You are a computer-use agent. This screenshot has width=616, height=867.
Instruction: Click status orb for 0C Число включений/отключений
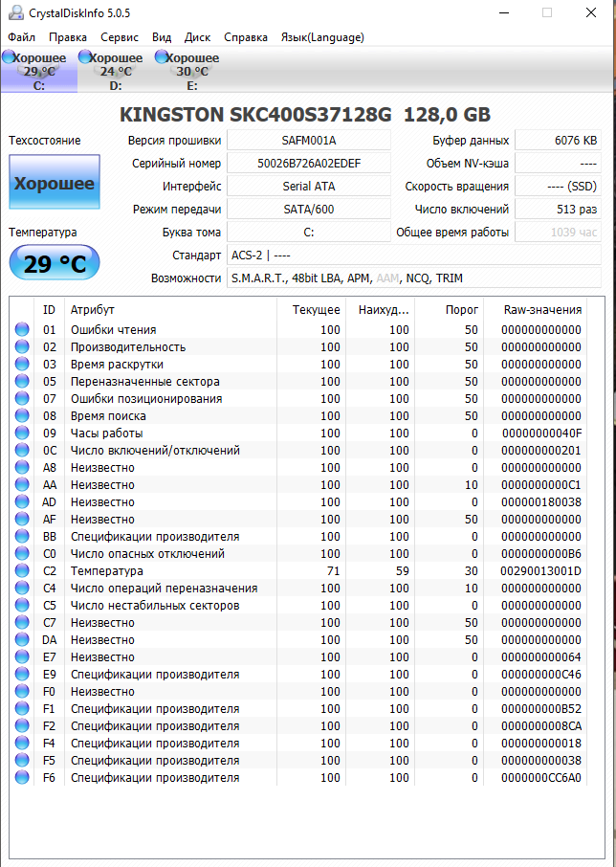point(22,451)
